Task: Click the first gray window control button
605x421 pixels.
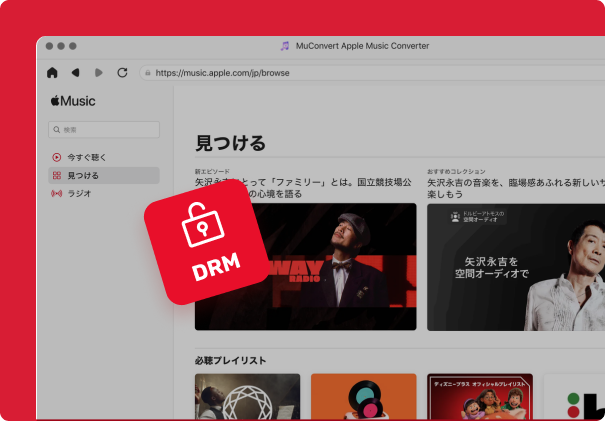Action: point(49,46)
